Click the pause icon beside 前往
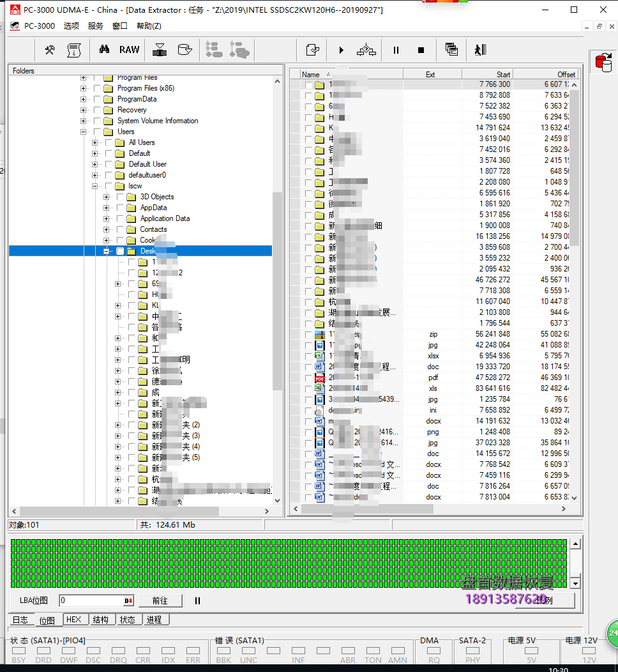618x672 pixels. pyautogui.click(x=197, y=601)
